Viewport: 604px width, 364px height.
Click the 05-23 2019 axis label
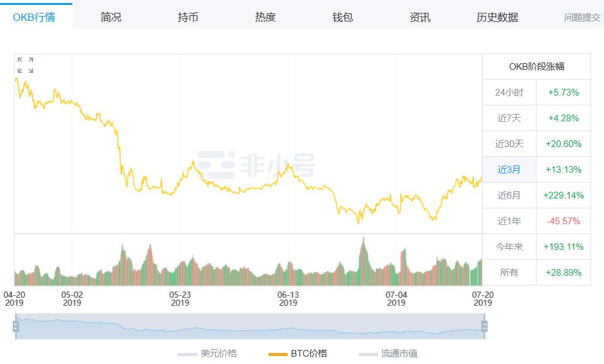(x=180, y=298)
